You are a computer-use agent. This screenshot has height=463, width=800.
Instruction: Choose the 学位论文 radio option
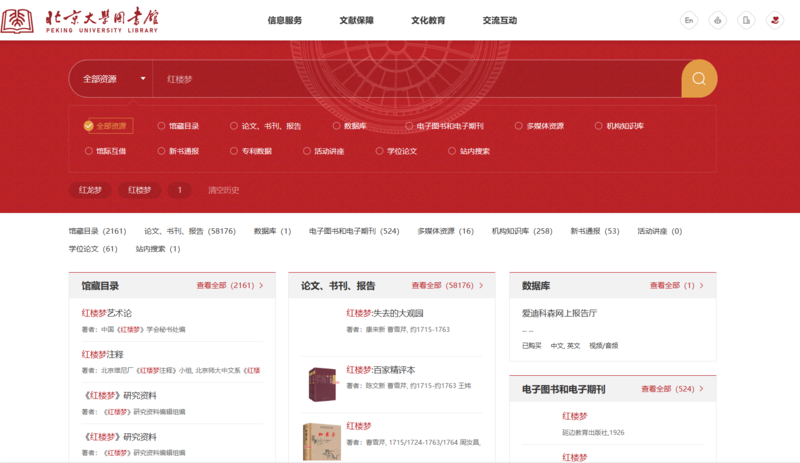pos(380,151)
